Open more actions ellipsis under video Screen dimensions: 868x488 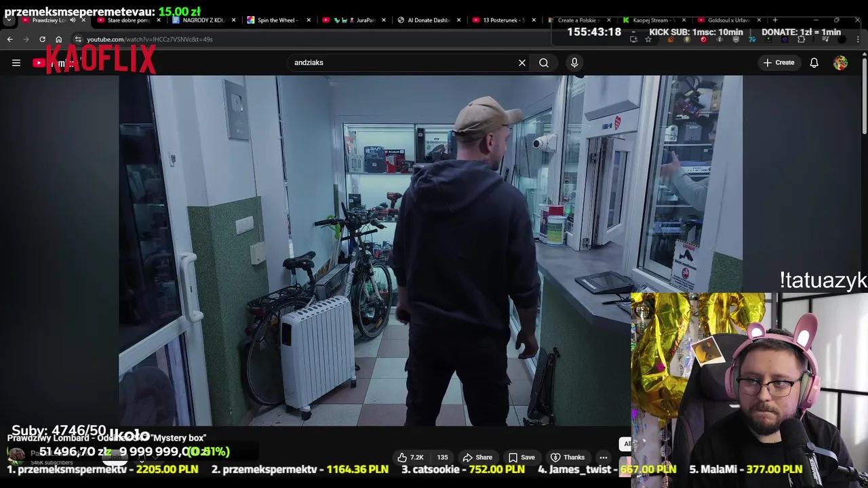point(603,457)
